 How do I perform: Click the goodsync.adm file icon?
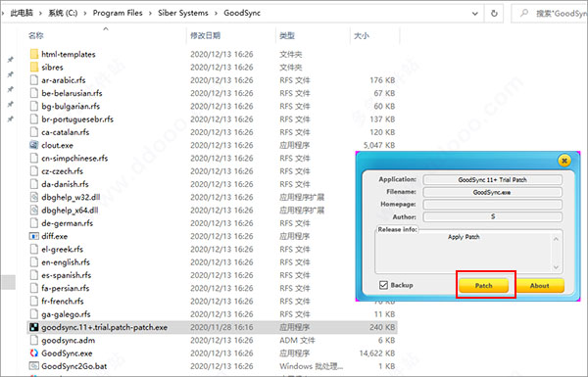point(33,340)
